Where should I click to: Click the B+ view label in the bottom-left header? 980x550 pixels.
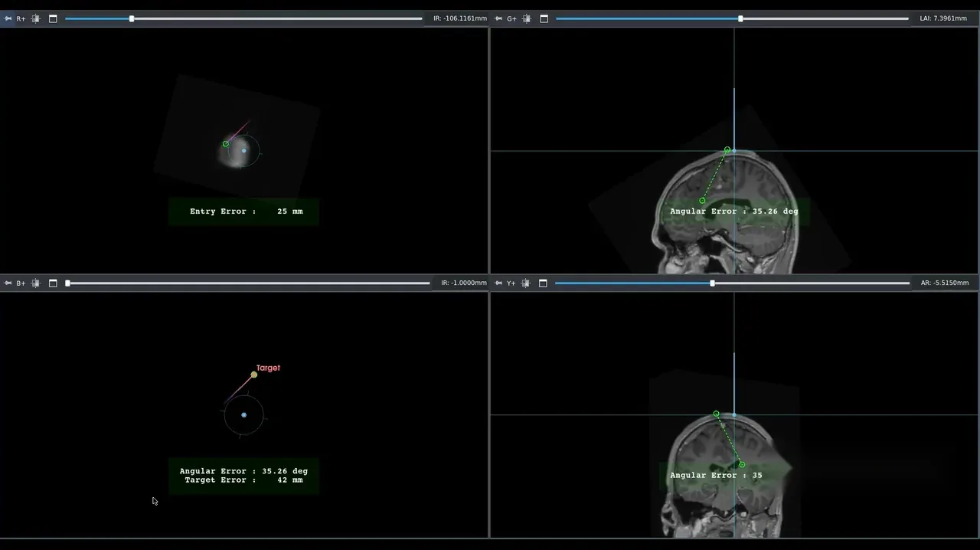[x=21, y=283]
